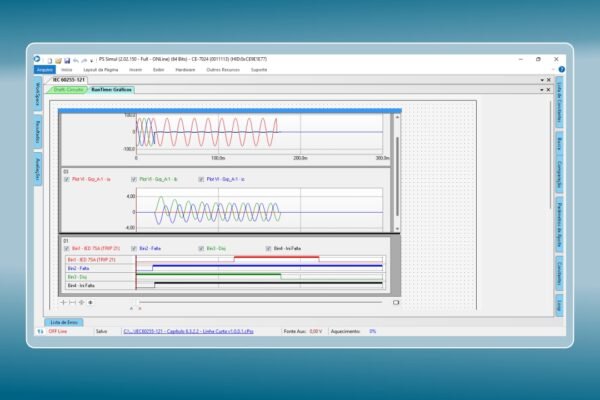Open the Início ribbon tab
Image resolution: width=600 pixels, height=400 pixels.
(x=67, y=70)
